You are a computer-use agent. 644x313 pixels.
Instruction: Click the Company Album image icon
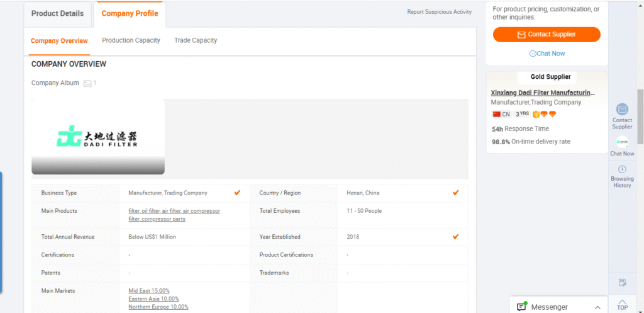(87, 83)
